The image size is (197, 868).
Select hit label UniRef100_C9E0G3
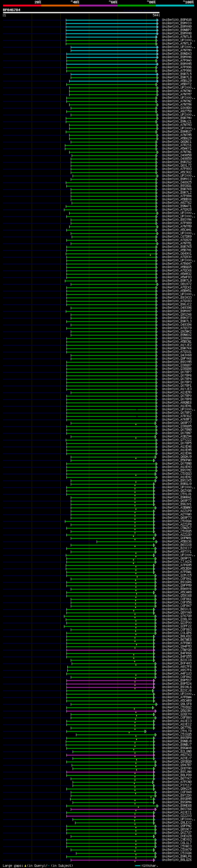tap(177, 839)
